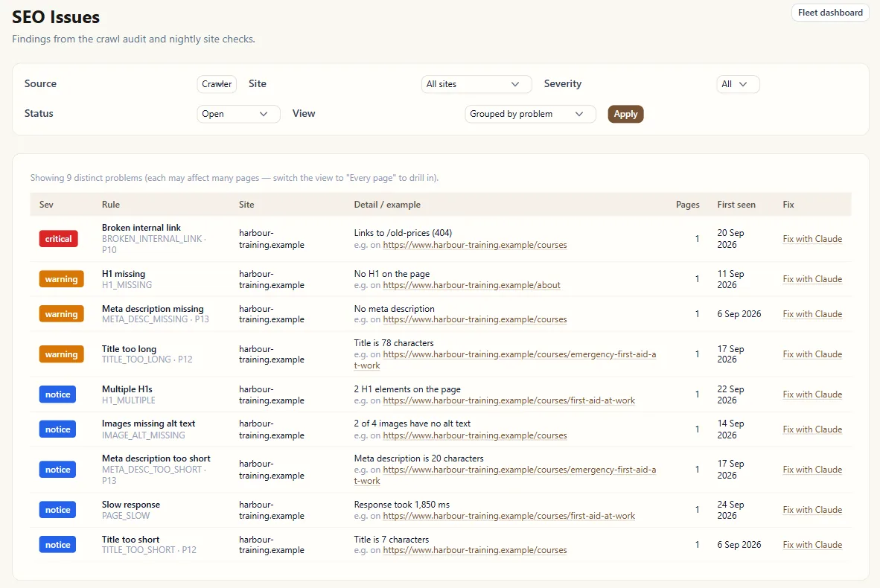Fix with Claude for Meta description too short
This screenshot has width=880, height=588.
tap(812, 470)
